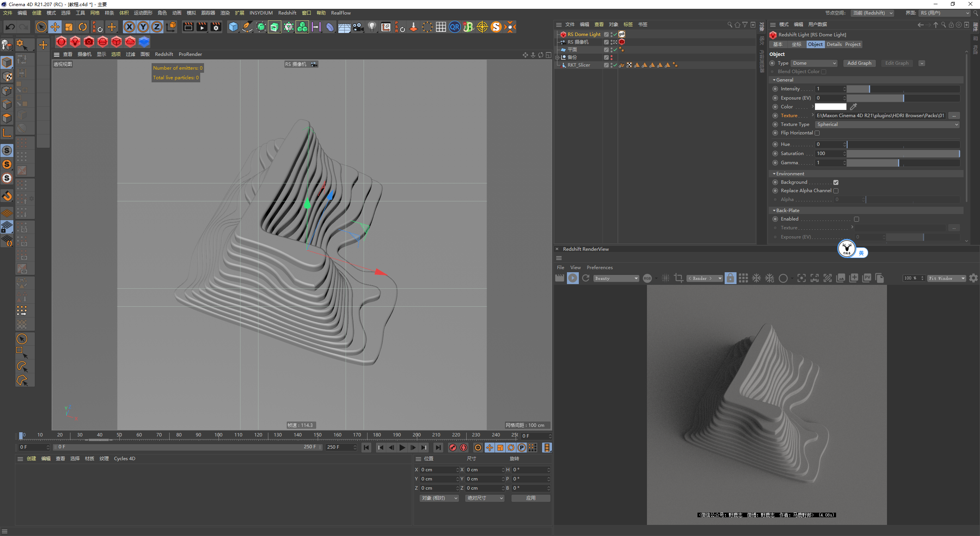Image resolution: width=980 pixels, height=536 pixels.
Task: Open Texture Type dropdown showing Spherical
Action: pyautogui.click(x=886, y=124)
